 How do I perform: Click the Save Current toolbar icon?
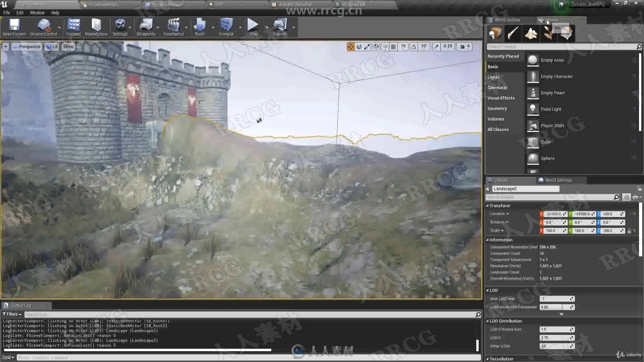tap(14, 27)
